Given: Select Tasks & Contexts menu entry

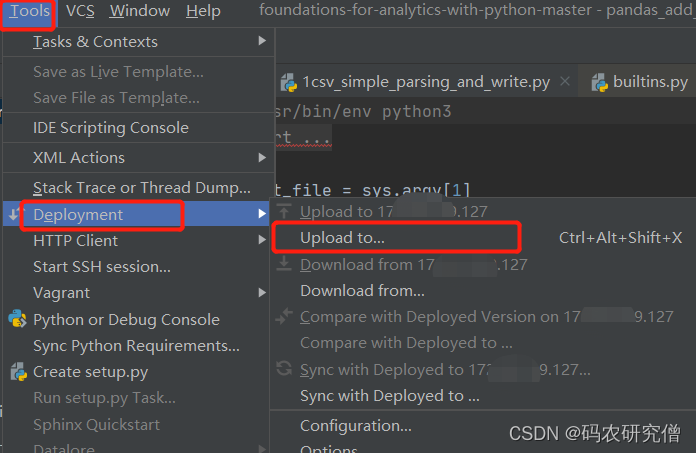Looking at the screenshot, I should 138,41.
